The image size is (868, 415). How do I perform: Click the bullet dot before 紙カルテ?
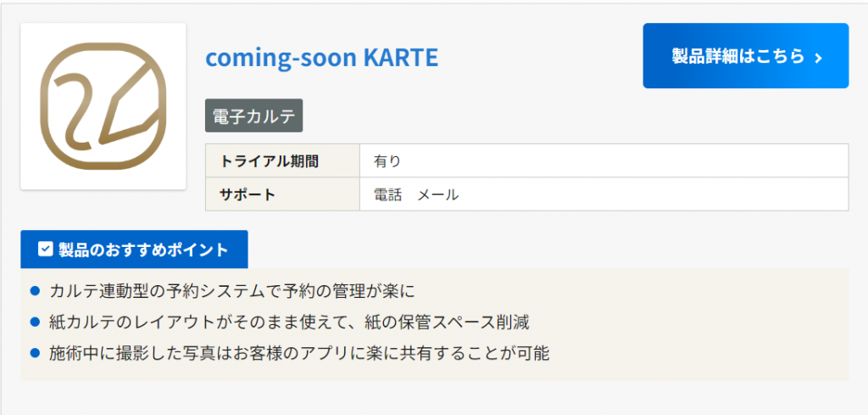pos(36,322)
